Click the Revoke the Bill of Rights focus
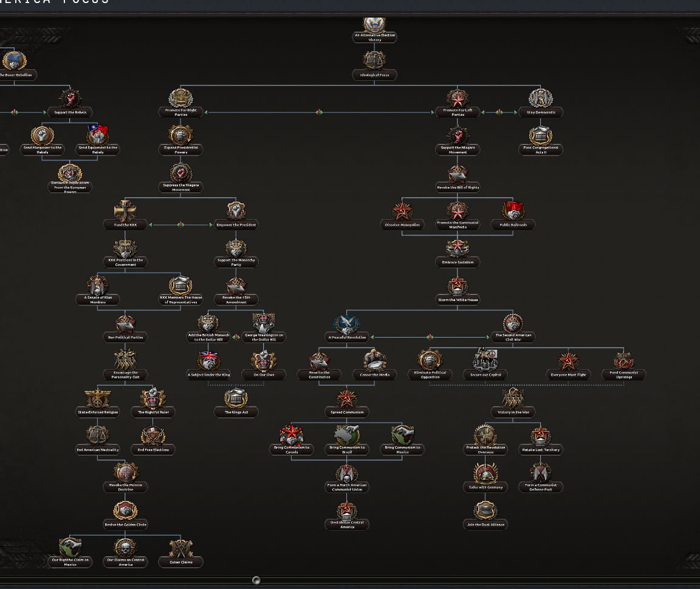Image resolution: width=700 pixels, height=589 pixels. [x=458, y=179]
